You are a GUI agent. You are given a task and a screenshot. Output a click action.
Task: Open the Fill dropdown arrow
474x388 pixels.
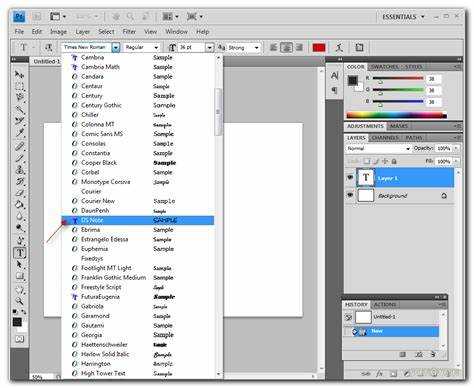pos(456,161)
